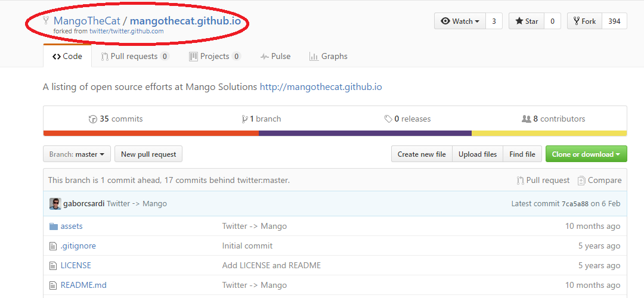Open the twitter/twitter.github.com source repo link

pyautogui.click(x=126, y=31)
